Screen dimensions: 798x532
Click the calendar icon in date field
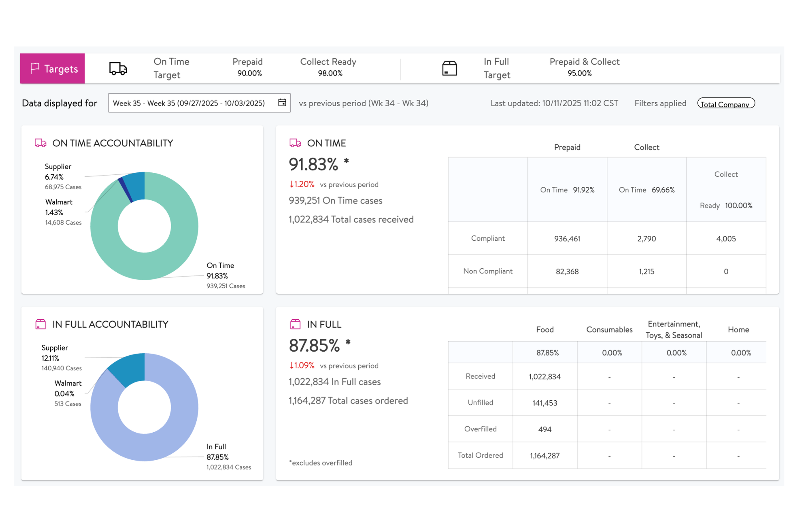282,103
